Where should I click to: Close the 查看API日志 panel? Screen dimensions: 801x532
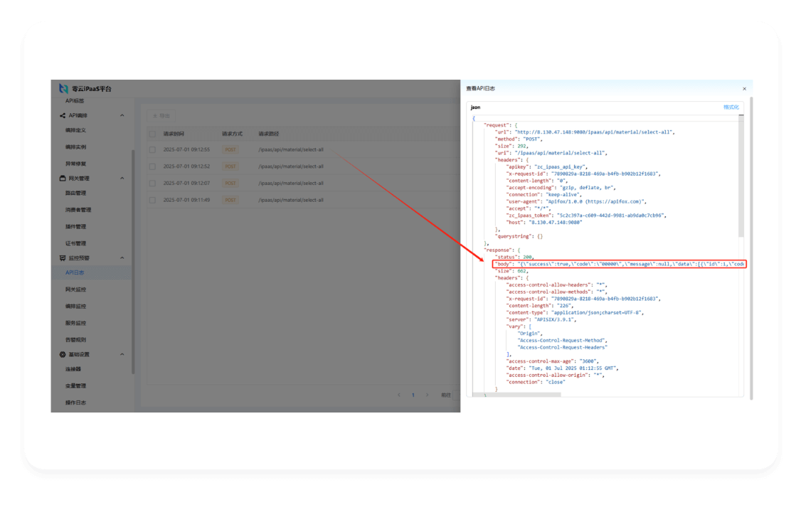click(744, 89)
